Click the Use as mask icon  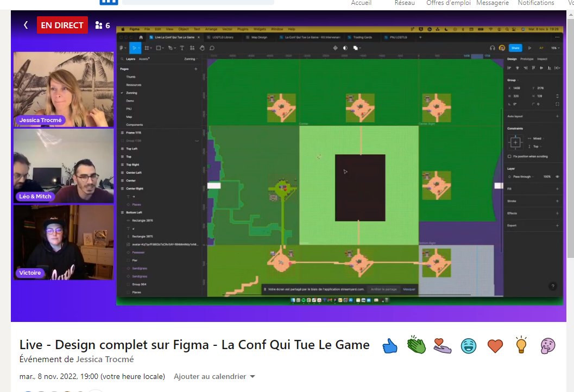(345, 48)
